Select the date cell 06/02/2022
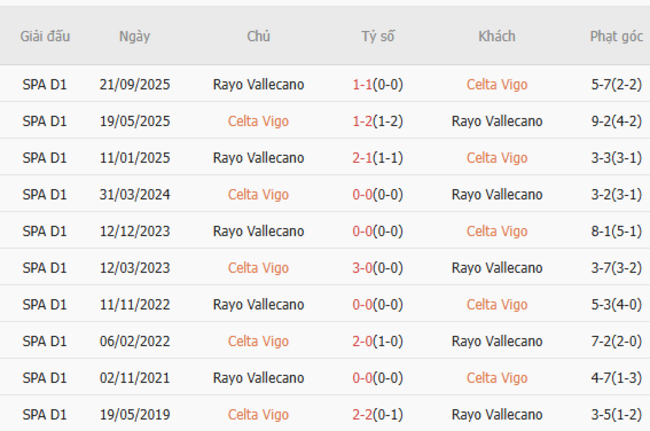 134,341
